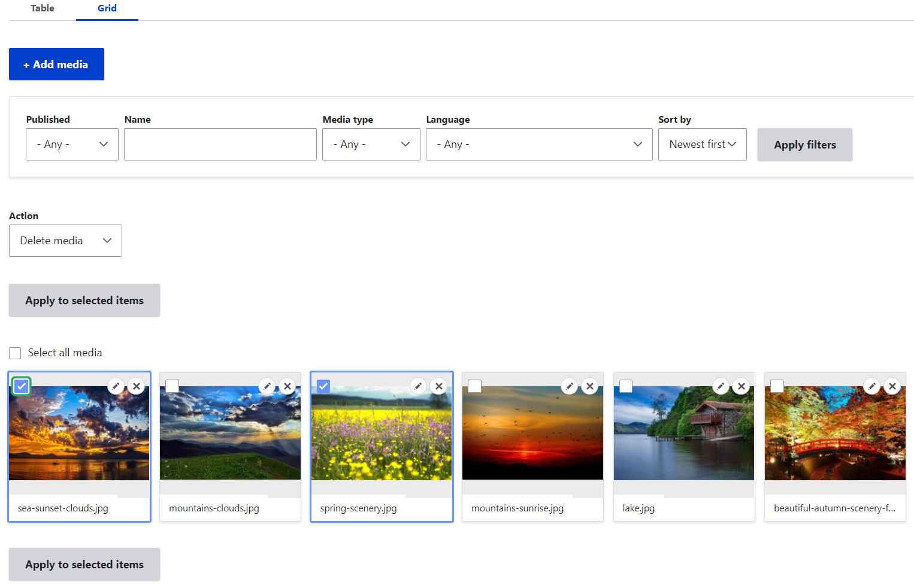The height and width of the screenshot is (588, 914).
Task: Click the X icon on mountains-clouds.jpg
Action: (x=287, y=386)
